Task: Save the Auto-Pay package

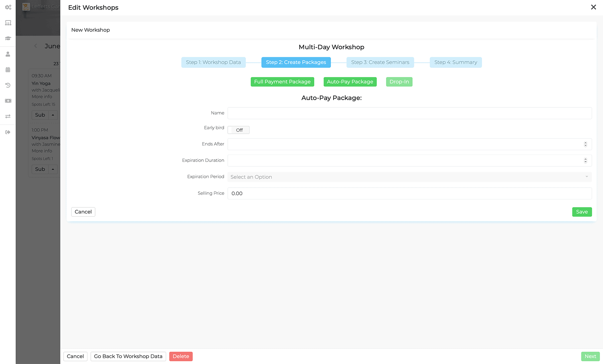Action: coord(582,212)
